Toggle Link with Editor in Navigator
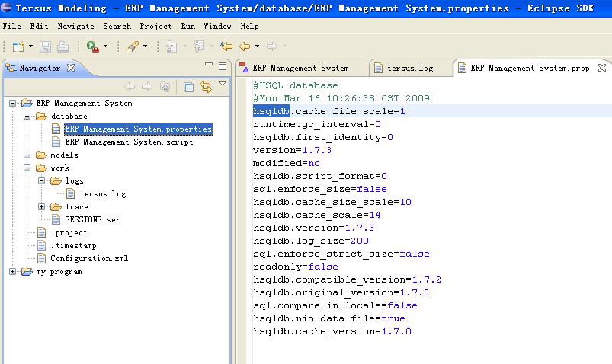The image size is (612, 364). point(205,87)
